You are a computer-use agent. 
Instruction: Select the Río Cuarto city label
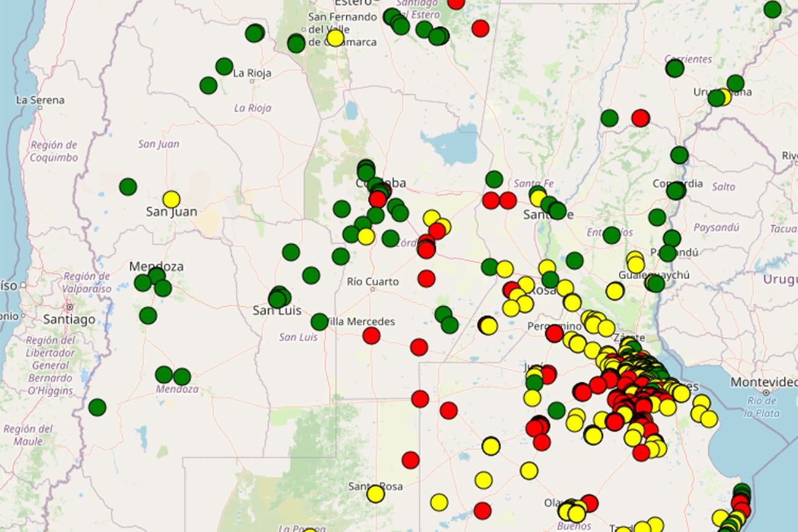pyautogui.click(x=373, y=282)
